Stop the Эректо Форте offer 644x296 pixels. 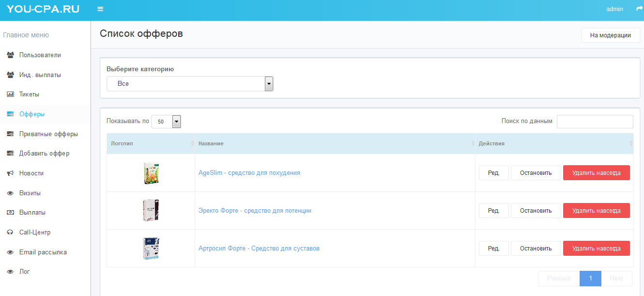point(536,211)
